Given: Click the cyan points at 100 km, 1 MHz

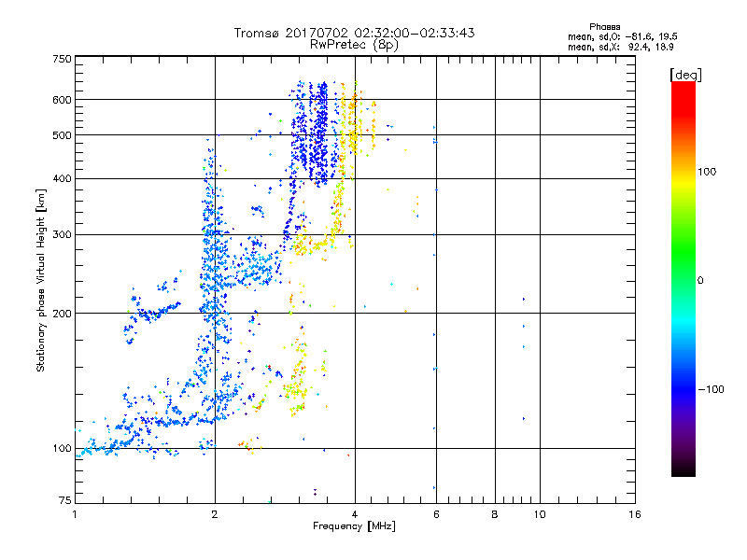Looking at the screenshot, I should [x=88, y=450].
